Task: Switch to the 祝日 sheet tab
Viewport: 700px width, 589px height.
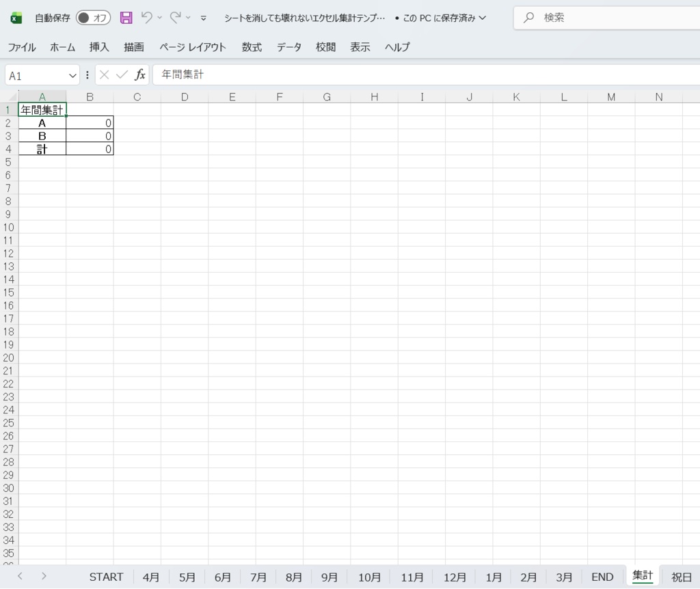Action: 682,577
